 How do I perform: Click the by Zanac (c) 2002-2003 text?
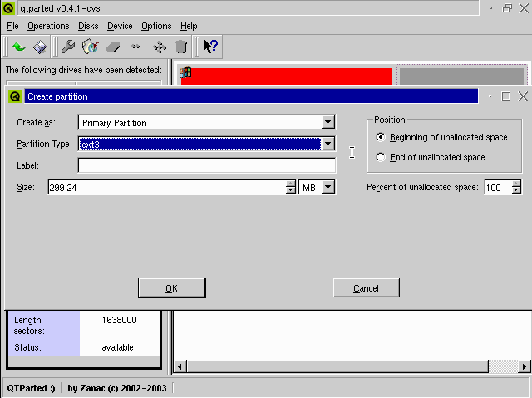[x=117, y=388]
